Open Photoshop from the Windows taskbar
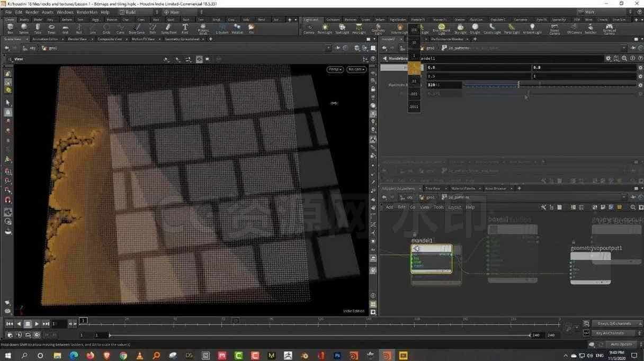The image size is (644, 361). pos(337,356)
